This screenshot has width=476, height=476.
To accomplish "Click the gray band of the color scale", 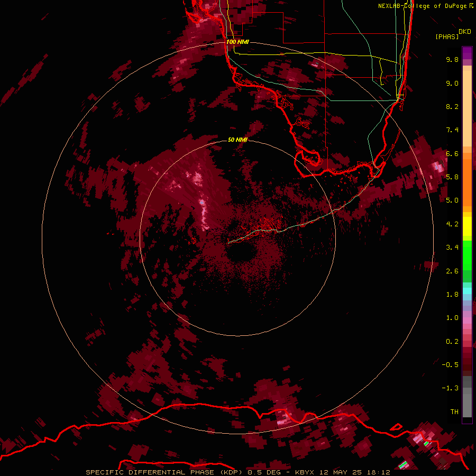I will (467, 398).
